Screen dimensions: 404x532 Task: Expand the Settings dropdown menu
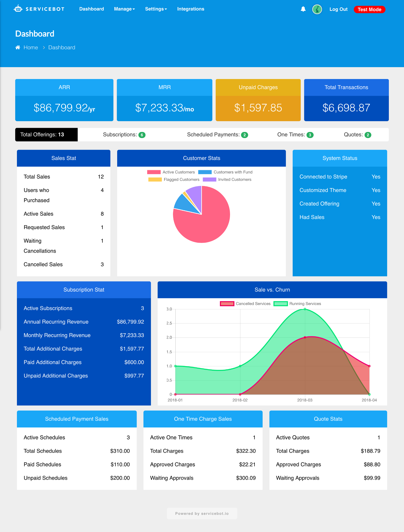(156, 9)
